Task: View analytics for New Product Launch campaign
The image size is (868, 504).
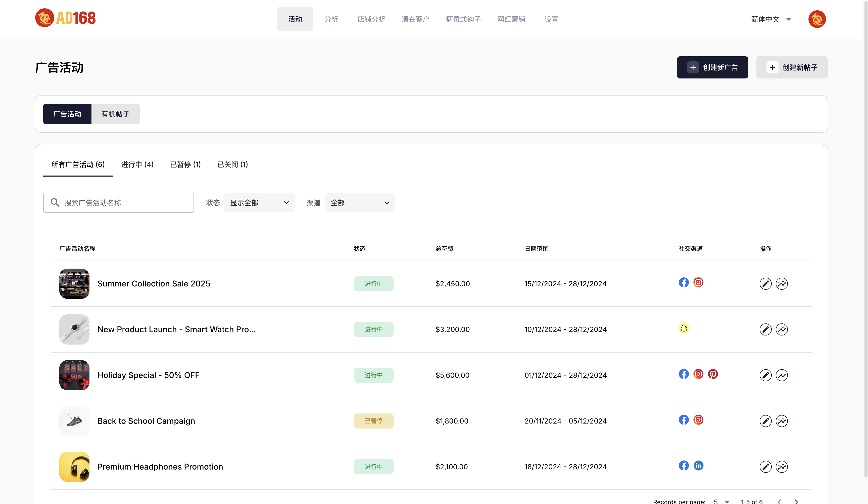Action: click(782, 329)
